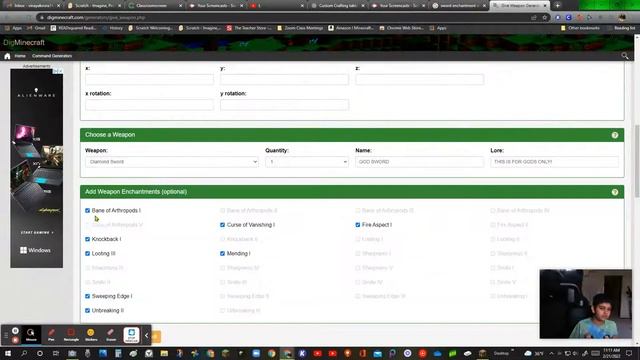Click the Lore text field
The height and width of the screenshot is (360, 640).
pos(554,162)
